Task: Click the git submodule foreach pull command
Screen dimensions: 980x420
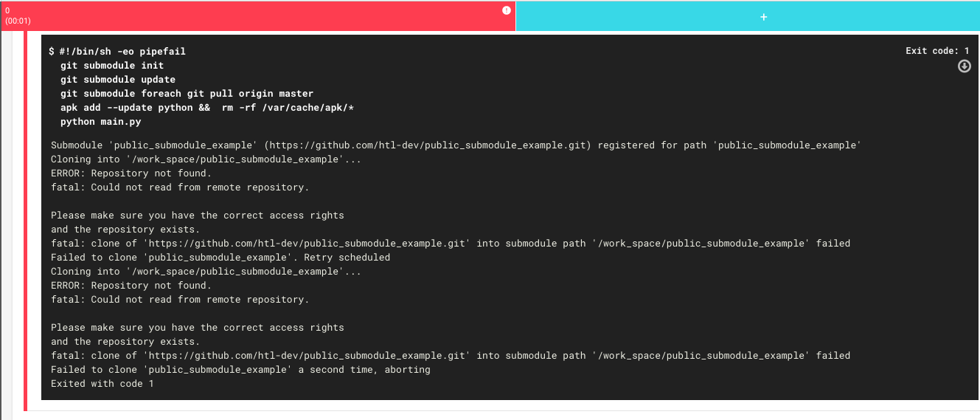Action: 187,94
